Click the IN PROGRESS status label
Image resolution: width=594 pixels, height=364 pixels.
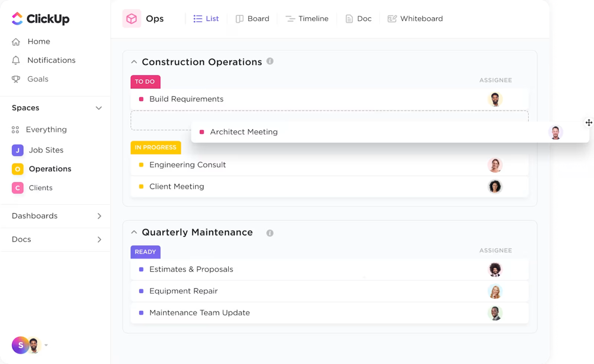[156, 147]
